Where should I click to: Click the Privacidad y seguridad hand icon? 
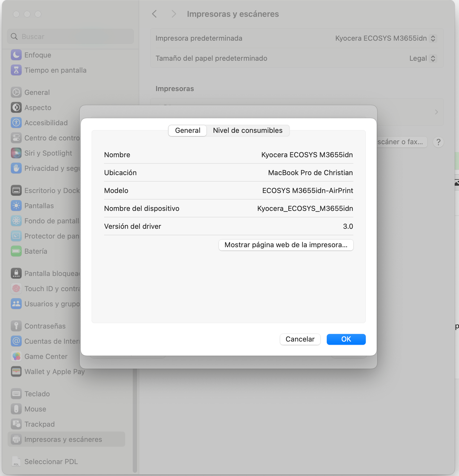pos(16,168)
